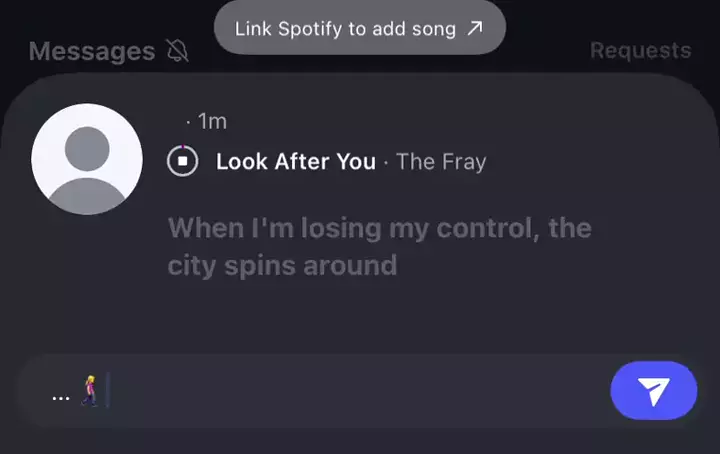Focus the empty area of the reply field
The height and width of the screenshot is (454, 720).
pos(350,391)
